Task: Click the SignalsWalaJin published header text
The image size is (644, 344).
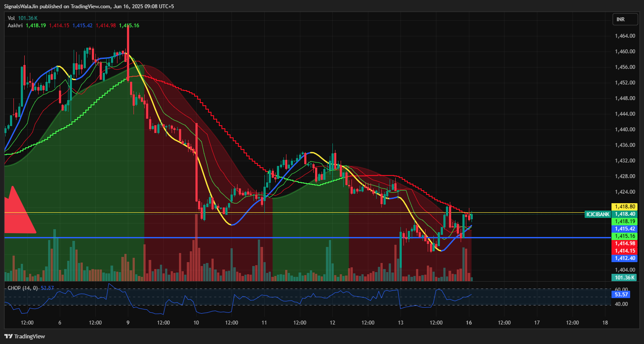Action: pos(90,6)
